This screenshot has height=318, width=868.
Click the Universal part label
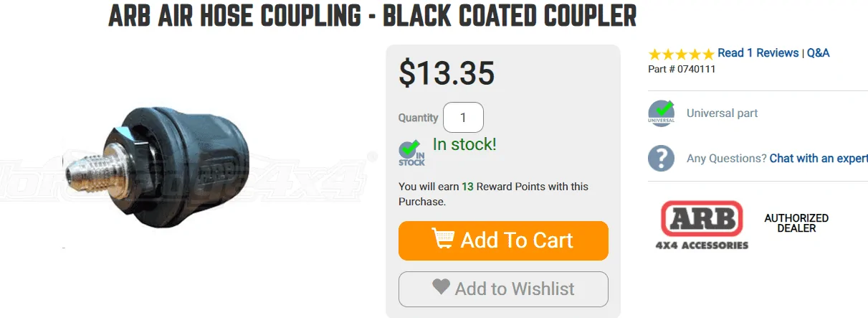click(722, 113)
